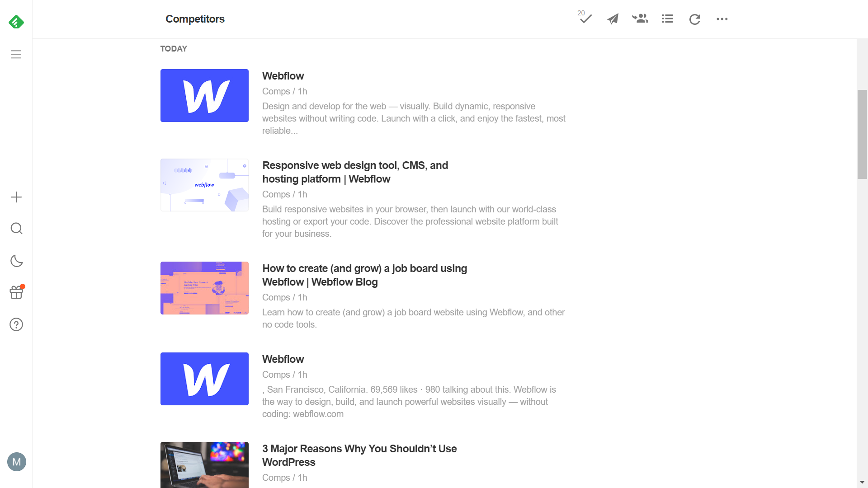
Task: Open the search icon in sidebar
Action: coord(16,229)
